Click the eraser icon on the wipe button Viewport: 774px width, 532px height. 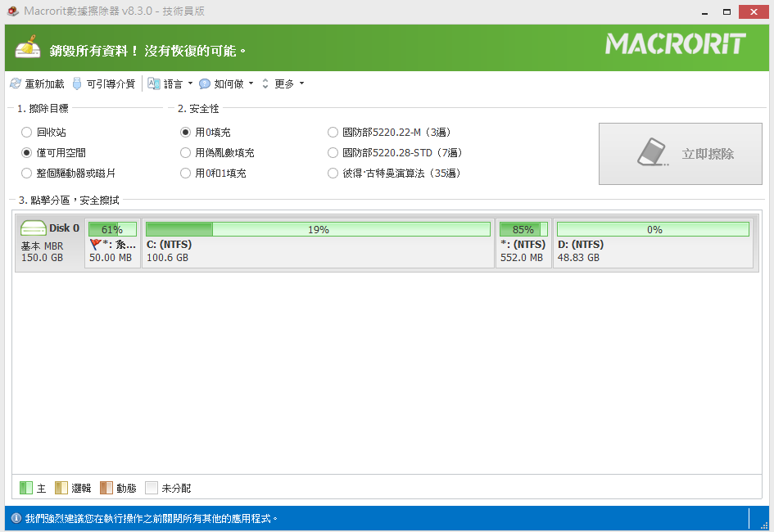pyautogui.click(x=653, y=152)
